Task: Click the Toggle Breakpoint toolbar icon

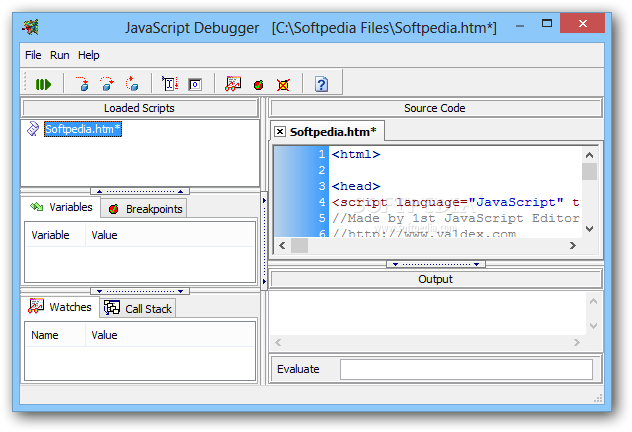Action: coord(258,85)
